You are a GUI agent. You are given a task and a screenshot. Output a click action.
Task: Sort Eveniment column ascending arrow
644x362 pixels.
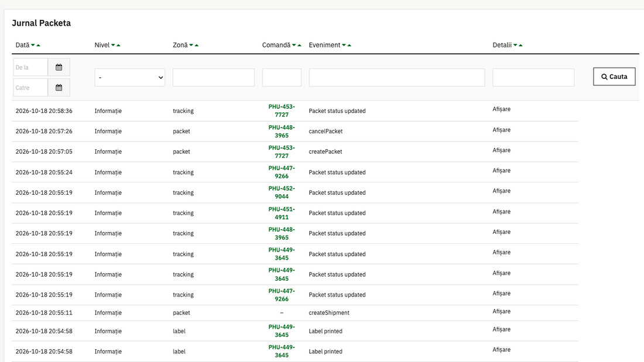350,45
